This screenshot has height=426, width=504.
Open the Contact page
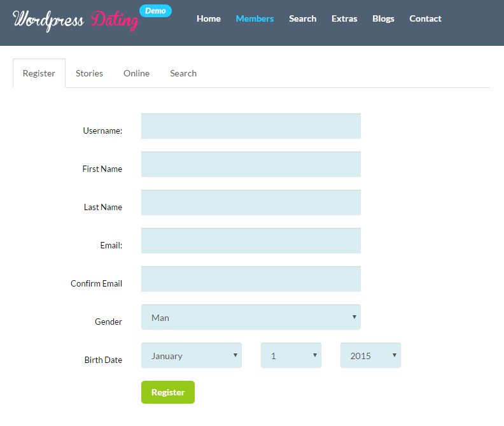pyautogui.click(x=425, y=18)
